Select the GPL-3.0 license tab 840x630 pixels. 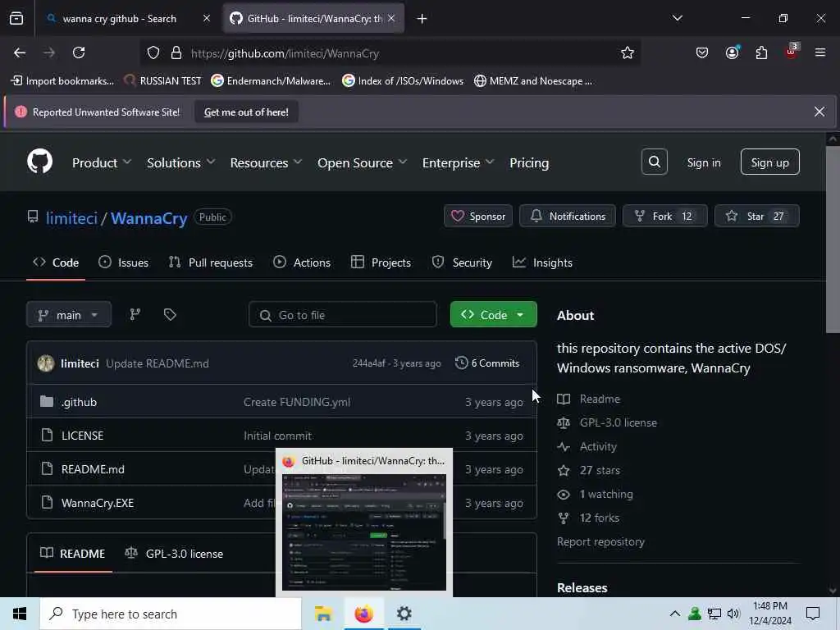coord(174,554)
